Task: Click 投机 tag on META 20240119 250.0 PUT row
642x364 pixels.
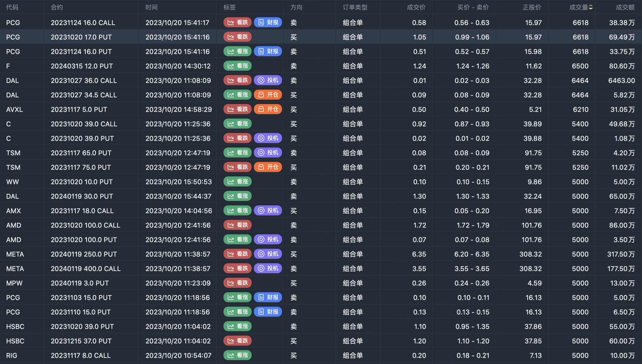Action: pyautogui.click(x=268, y=254)
